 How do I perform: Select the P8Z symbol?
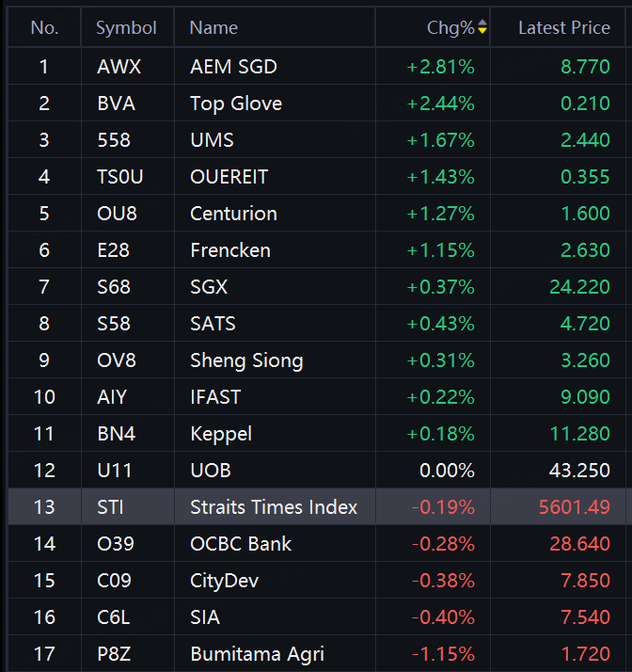click(114, 654)
